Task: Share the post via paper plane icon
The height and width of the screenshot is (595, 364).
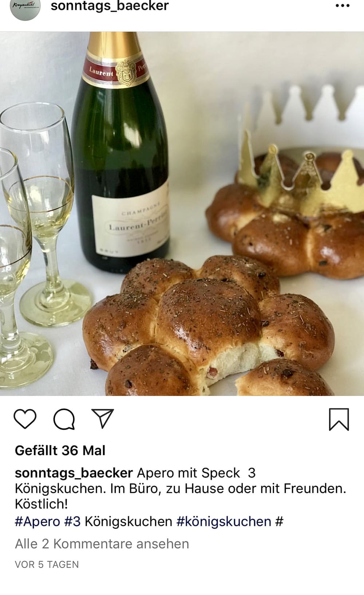Action: tap(103, 418)
